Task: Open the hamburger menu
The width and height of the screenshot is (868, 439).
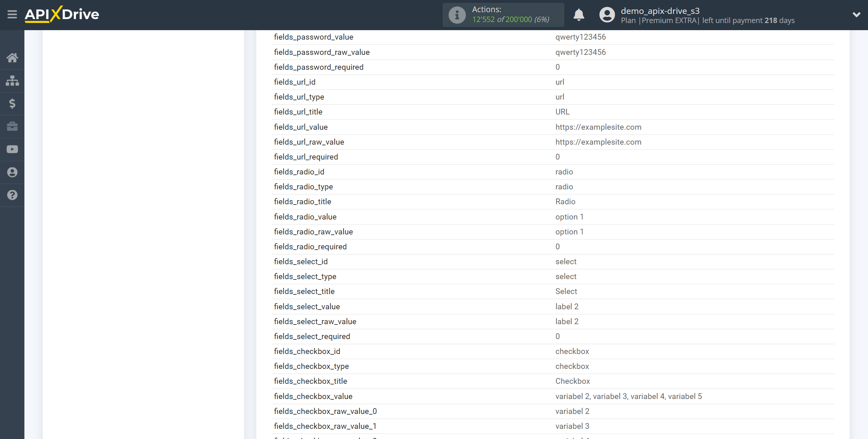Action: pos(12,14)
